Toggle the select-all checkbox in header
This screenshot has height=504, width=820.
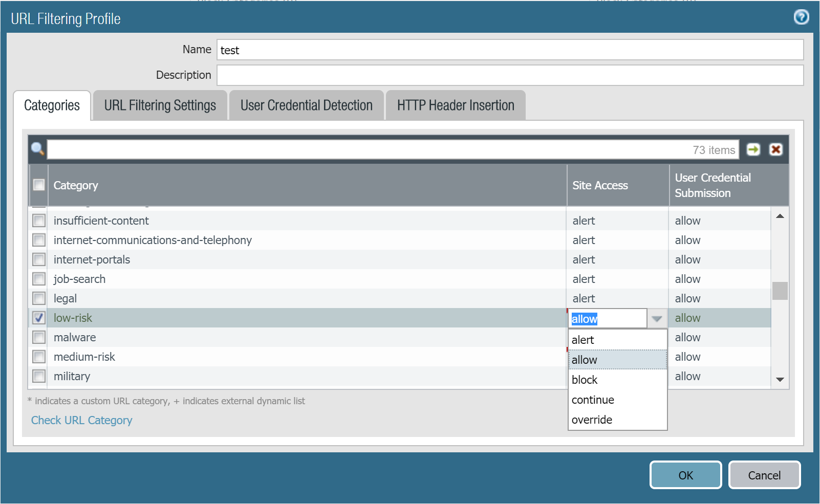(x=39, y=185)
